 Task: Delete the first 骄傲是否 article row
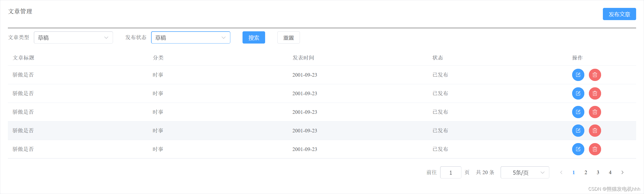[x=595, y=75]
